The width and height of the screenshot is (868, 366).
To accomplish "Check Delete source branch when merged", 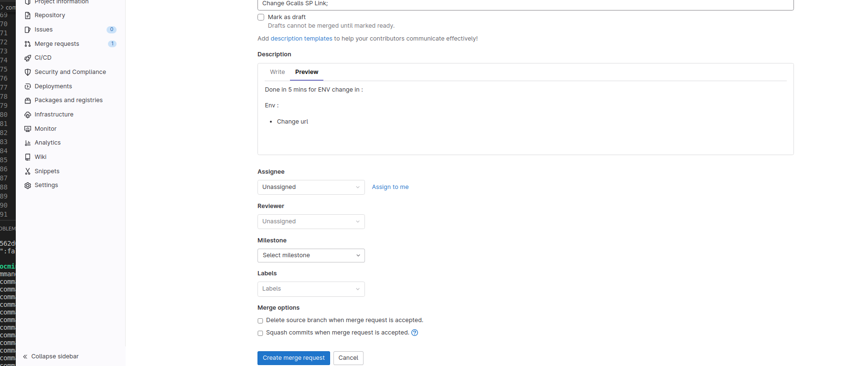I will coord(260,321).
